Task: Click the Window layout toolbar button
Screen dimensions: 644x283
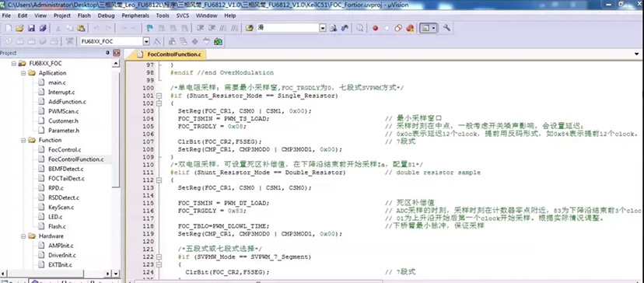Action: [425, 28]
